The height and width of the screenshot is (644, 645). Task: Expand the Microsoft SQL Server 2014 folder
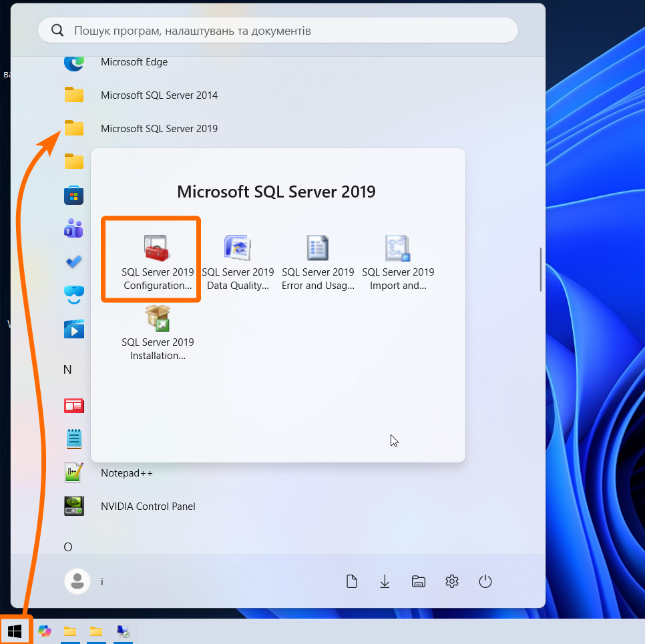tap(159, 95)
